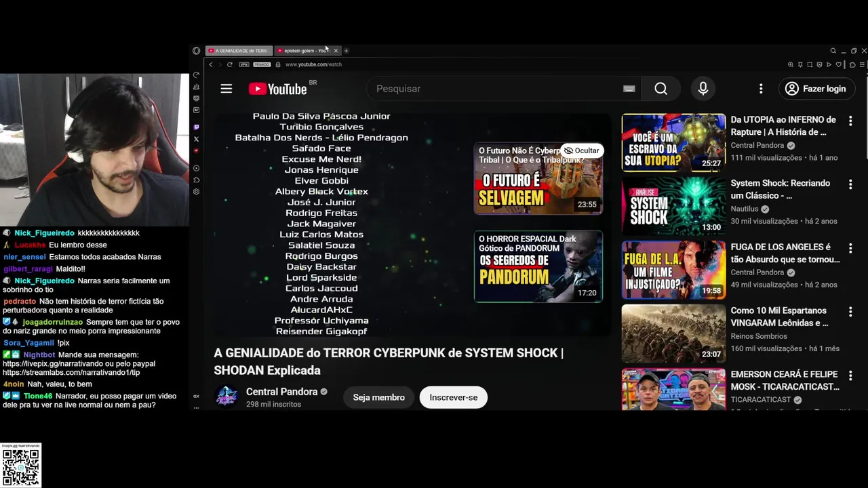Open the virtual keyboard in search box
Screen dimensions: 868x488
click(629, 89)
